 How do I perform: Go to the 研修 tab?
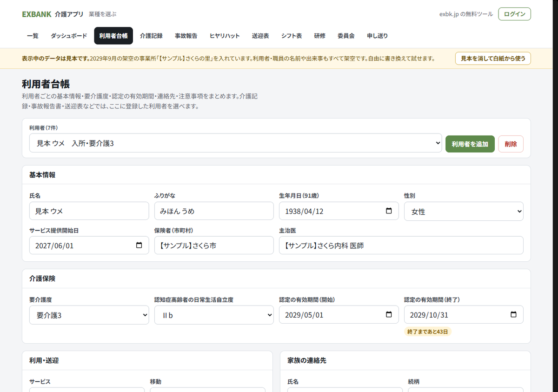coord(319,36)
